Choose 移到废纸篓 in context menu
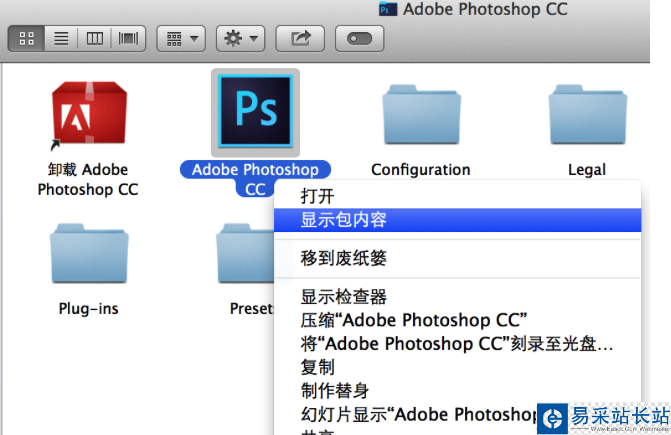Image resolution: width=671 pixels, height=435 pixels. (x=457, y=258)
